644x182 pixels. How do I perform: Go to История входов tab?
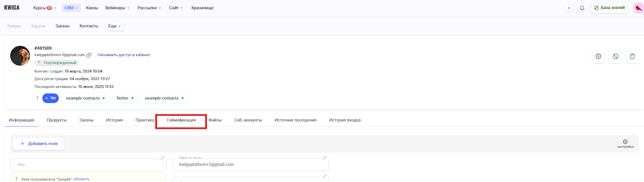click(345, 120)
